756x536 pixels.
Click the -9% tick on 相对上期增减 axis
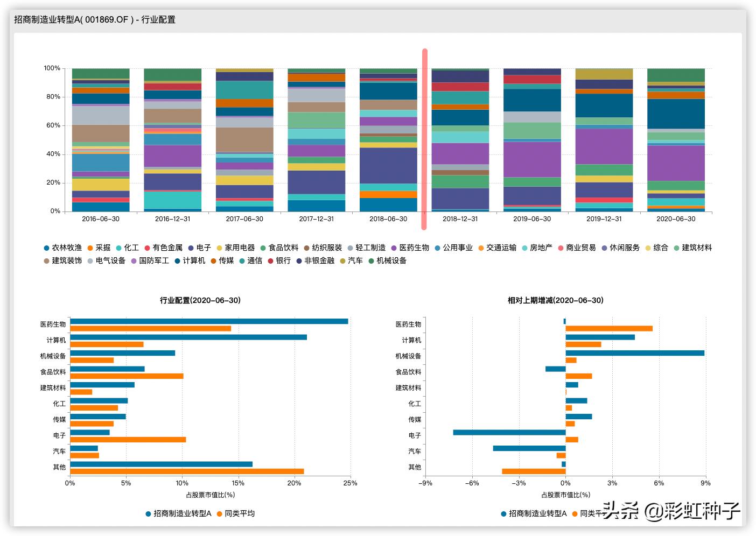click(425, 483)
